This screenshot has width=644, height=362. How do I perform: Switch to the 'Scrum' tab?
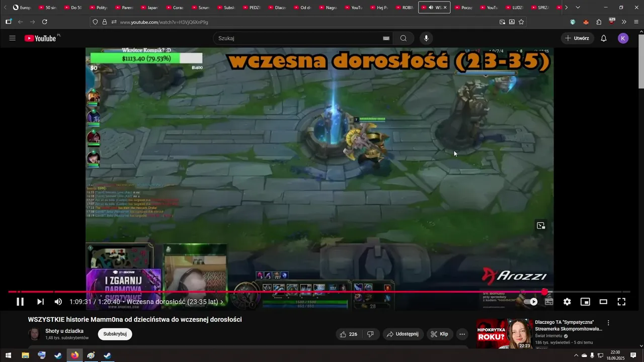coord(201,8)
